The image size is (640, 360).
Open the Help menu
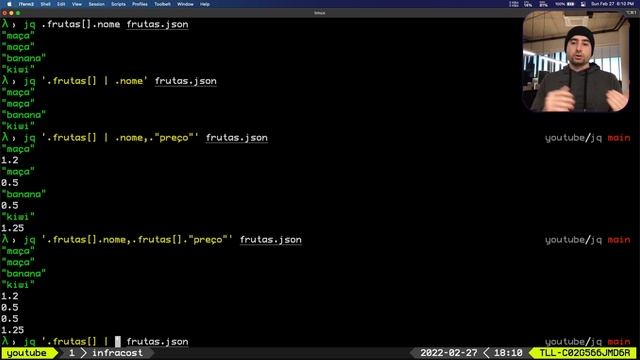point(205,4)
